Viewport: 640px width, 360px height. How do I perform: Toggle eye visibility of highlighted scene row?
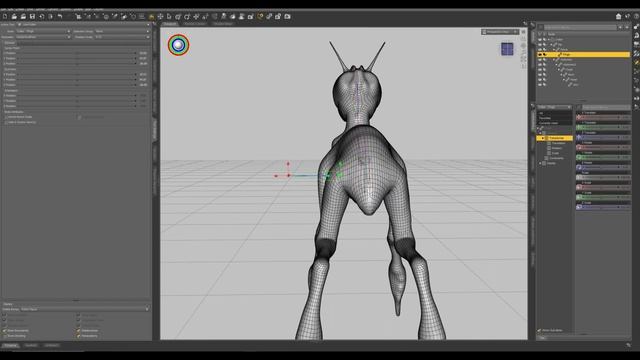click(540, 54)
